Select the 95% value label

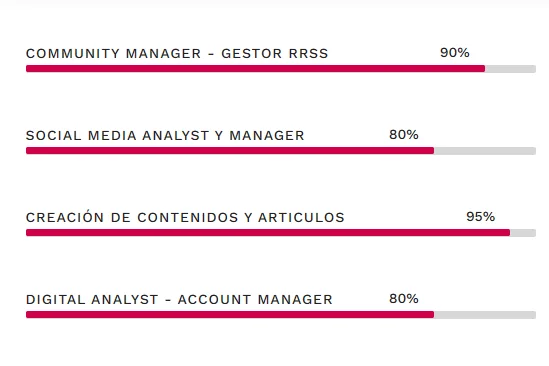click(x=480, y=216)
